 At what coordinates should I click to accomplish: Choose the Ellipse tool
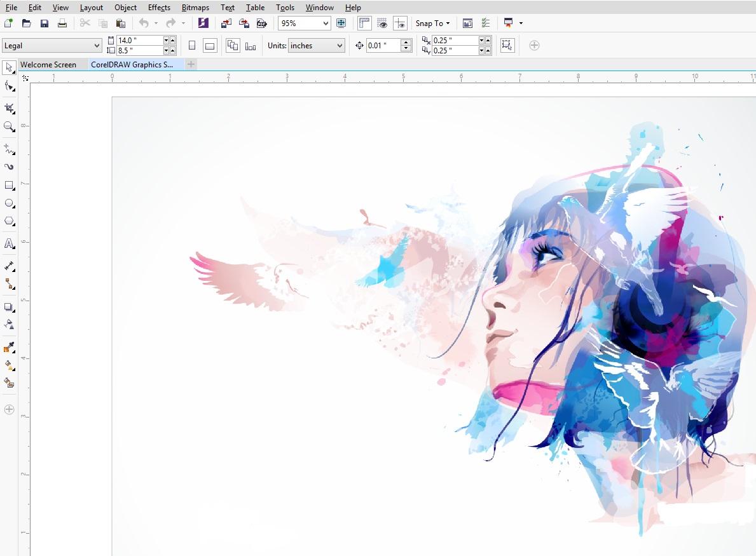tap(9, 203)
